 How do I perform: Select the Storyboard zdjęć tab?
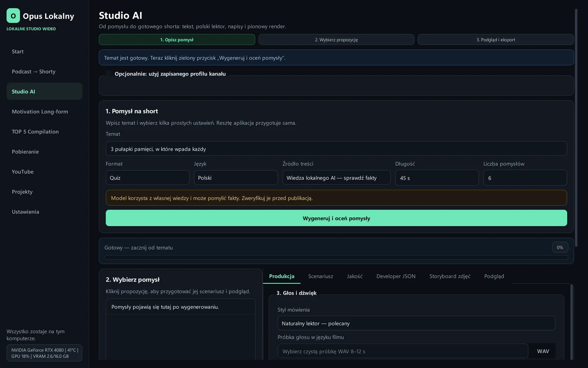click(x=450, y=276)
